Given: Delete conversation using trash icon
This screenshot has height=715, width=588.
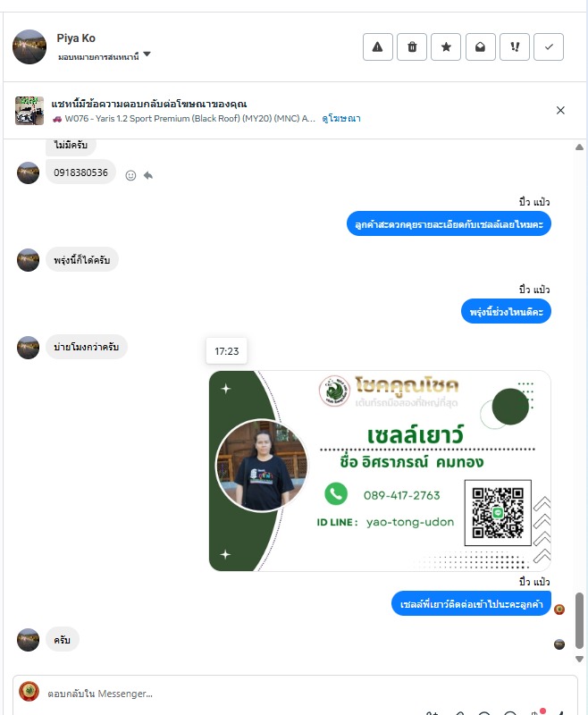Looking at the screenshot, I should [412, 47].
